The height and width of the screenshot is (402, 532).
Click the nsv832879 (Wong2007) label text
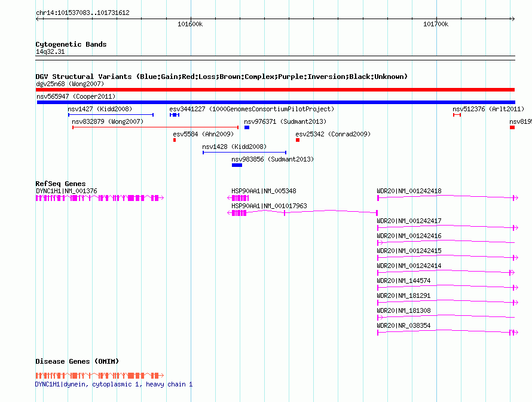[108, 121]
